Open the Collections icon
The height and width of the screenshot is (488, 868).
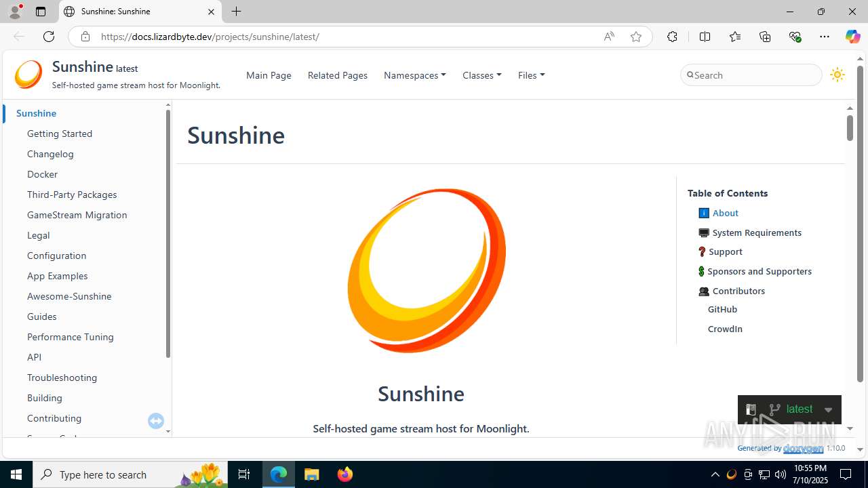[x=765, y=37]
